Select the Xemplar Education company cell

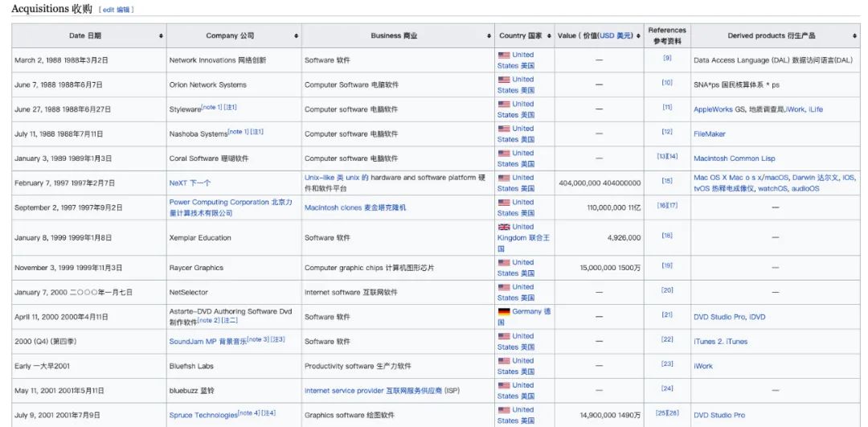234,238
